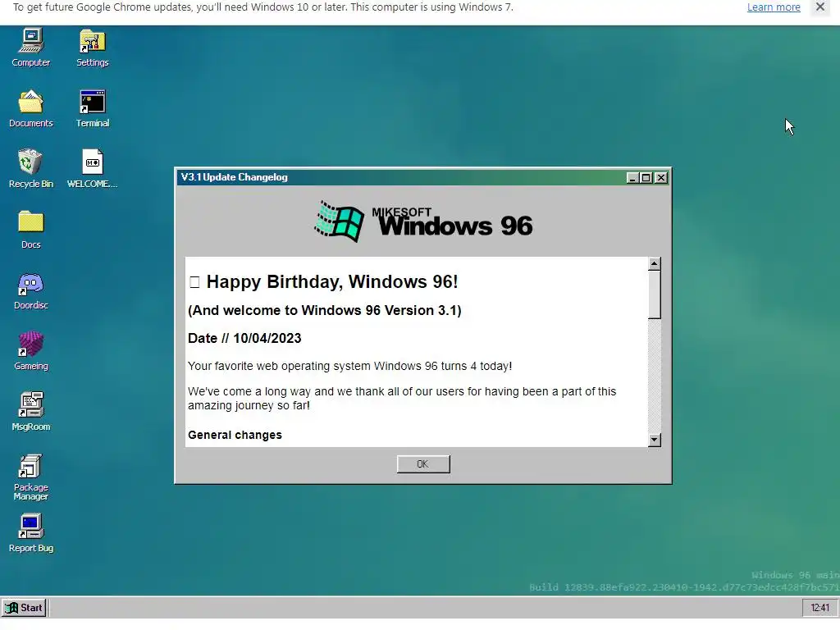The image size is (840, 630).
Task: Launch the Terminal desktop shortcut
Action: point(92,109)
